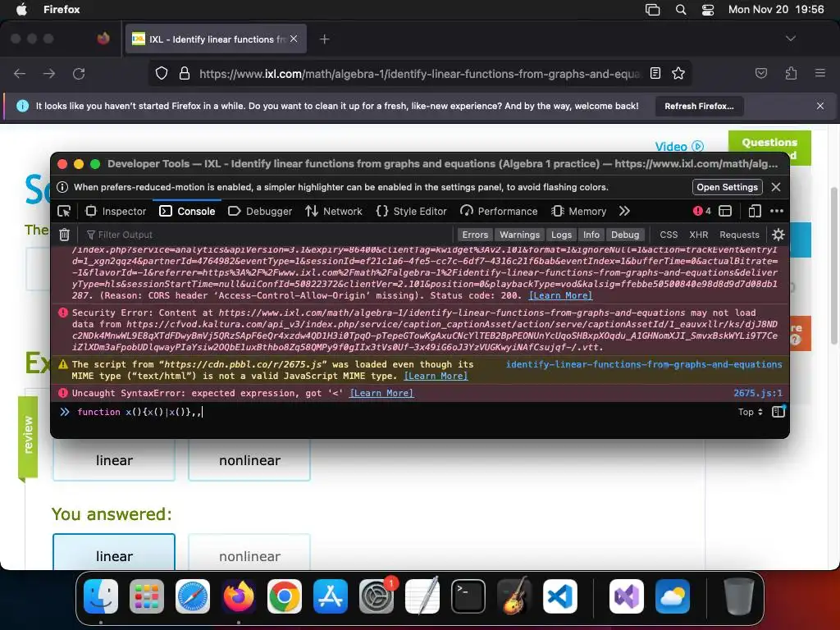Expand more DevTools tabs chevron

pyautogui.click(x=624, y=211)
